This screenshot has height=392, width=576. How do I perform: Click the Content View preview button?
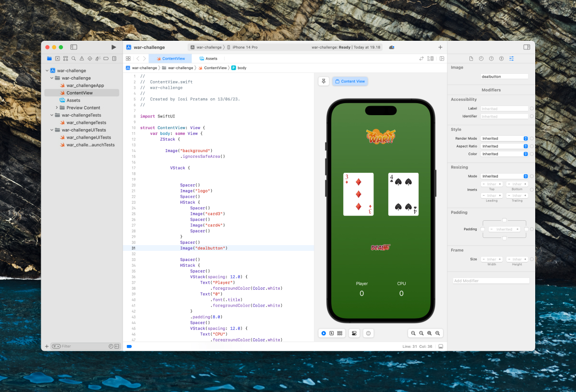click(350, 81)
